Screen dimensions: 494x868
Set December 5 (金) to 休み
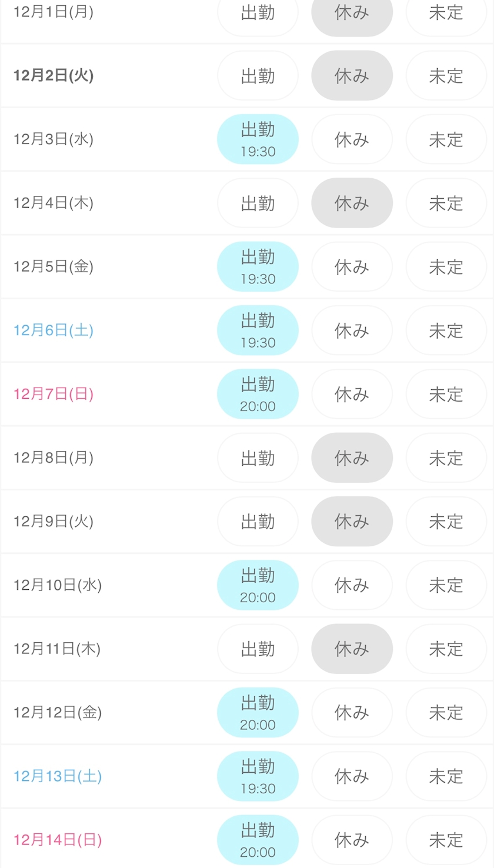point(352,267)
